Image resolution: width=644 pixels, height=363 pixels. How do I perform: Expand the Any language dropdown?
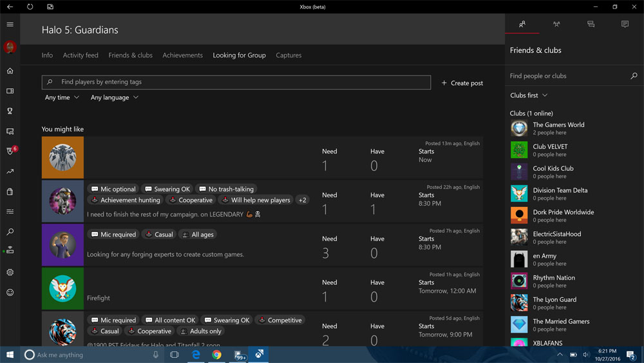point(115,97)
